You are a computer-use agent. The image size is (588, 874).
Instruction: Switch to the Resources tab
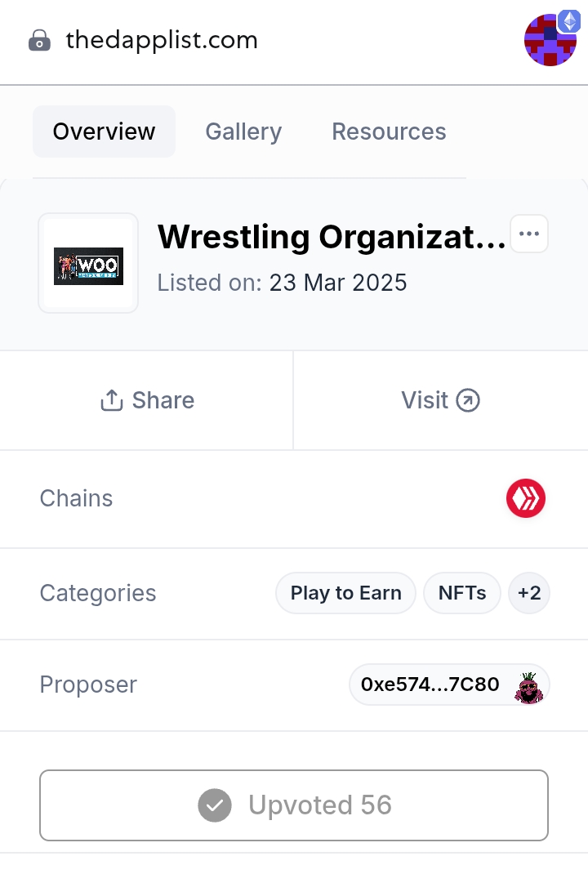[389, 132]
